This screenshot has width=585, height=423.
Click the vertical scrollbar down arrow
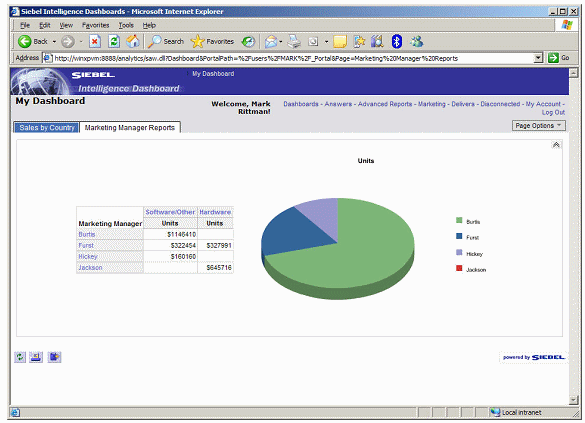coord(574,400)
